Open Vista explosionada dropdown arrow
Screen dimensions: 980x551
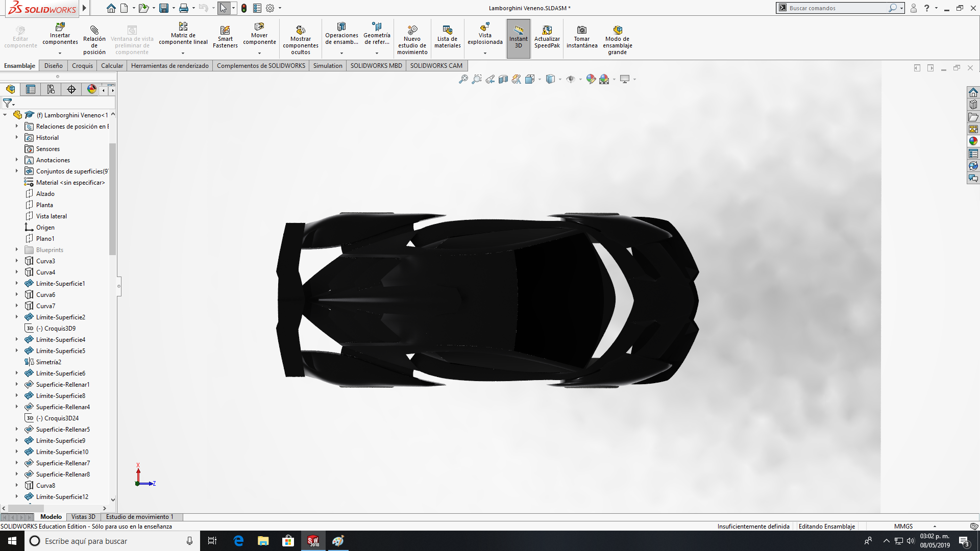coord(485,53)
